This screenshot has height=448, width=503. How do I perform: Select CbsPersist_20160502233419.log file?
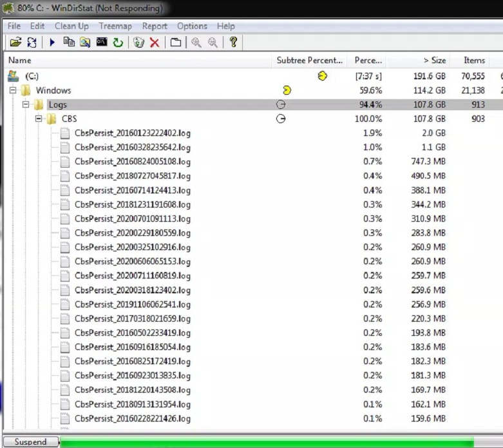[x=133, y=333]
